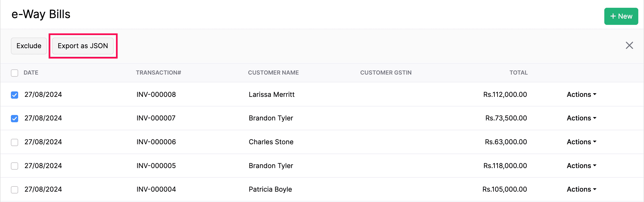Uncheck the INV-000007 row checkbox

(x=15, y=119)
